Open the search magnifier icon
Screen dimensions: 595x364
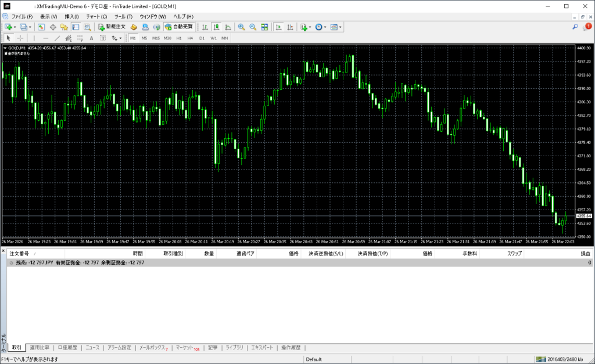[x=575, y=27]
